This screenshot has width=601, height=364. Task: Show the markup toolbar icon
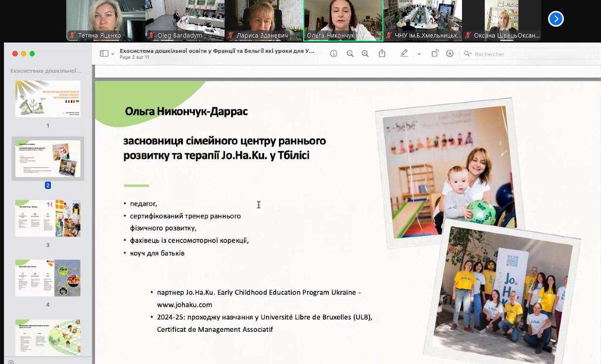450,53
